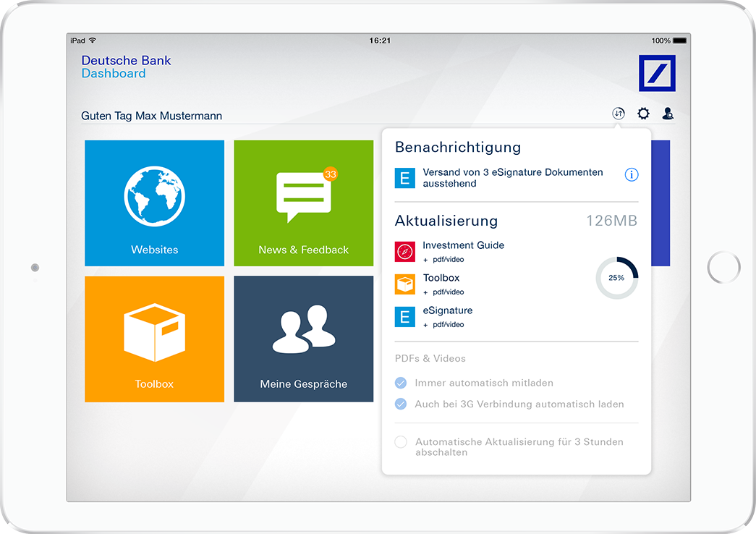Image resolution: width=756 pixels, height=534 pixels.
Task: Tap the 33 notification badge
Action: point(331,174)
